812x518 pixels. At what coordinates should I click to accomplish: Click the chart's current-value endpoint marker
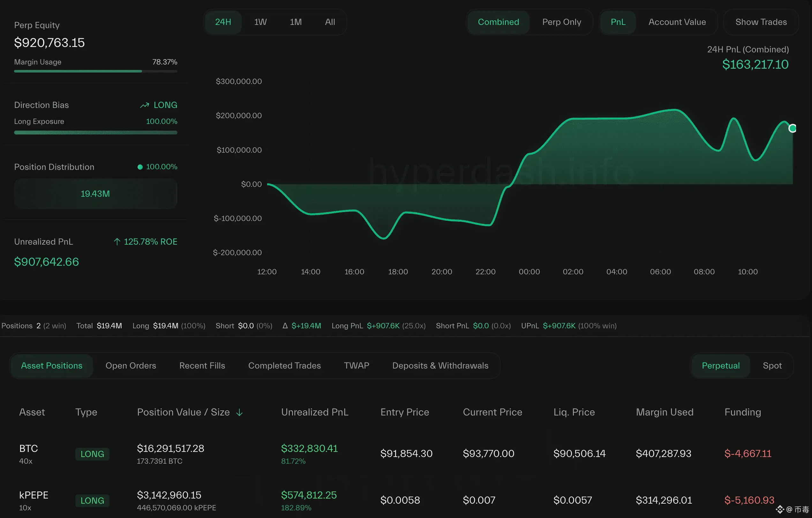(792, 128)
